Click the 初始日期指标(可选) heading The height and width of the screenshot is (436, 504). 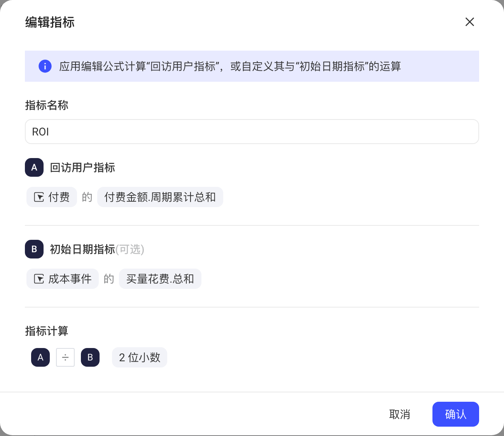click(97, 249)
